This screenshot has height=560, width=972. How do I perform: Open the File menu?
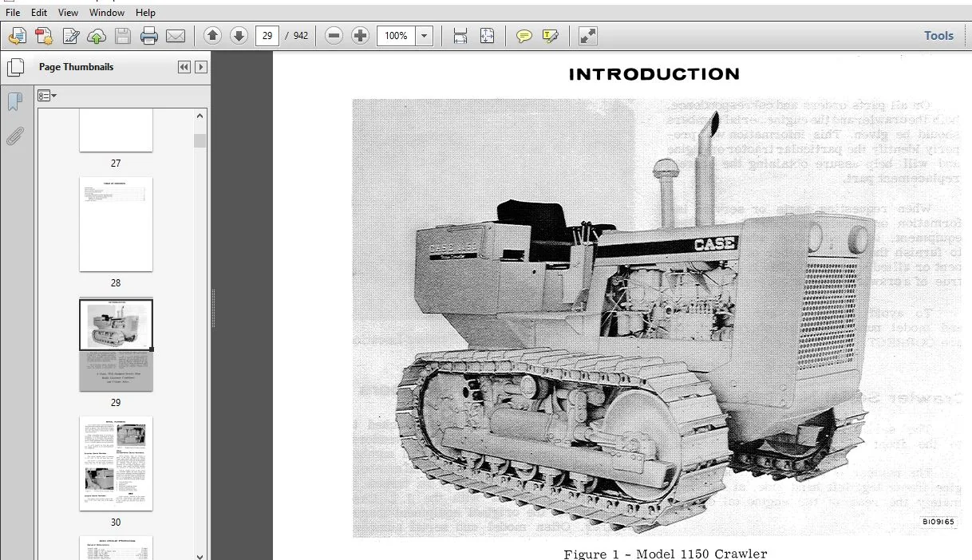point(13,13)
